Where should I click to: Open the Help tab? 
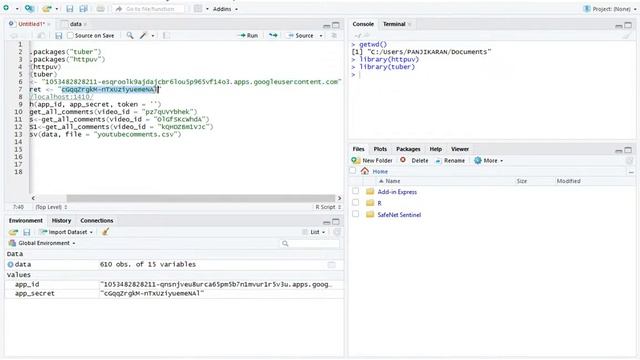coord(436,149)
